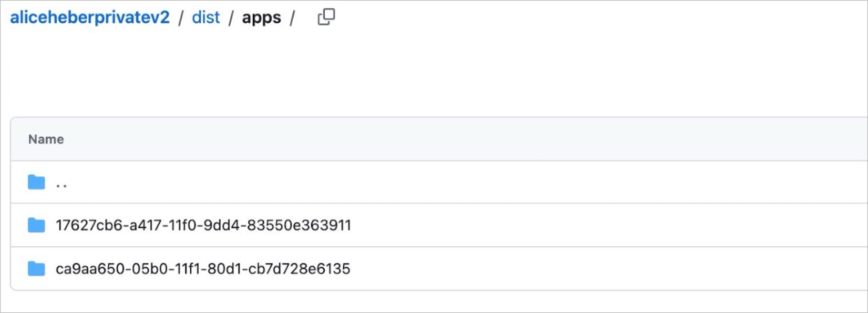Screen dimensions: 868x313
Task: Click the blank area below the file table
Action: pos(434,301)
